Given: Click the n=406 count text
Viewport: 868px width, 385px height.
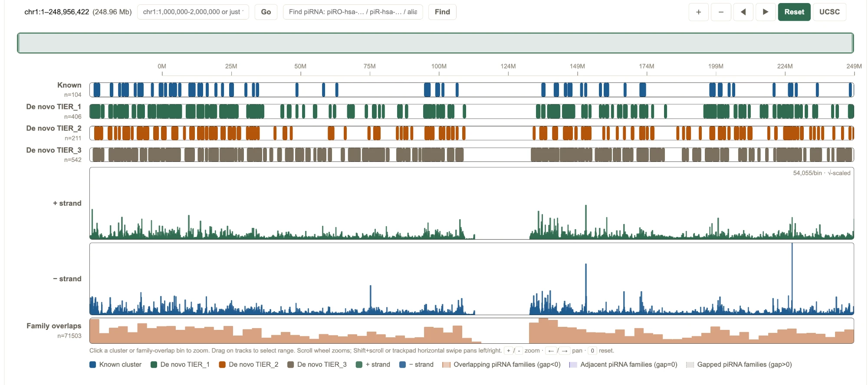Looking at the screenshot, I should [x=73, y=116].
